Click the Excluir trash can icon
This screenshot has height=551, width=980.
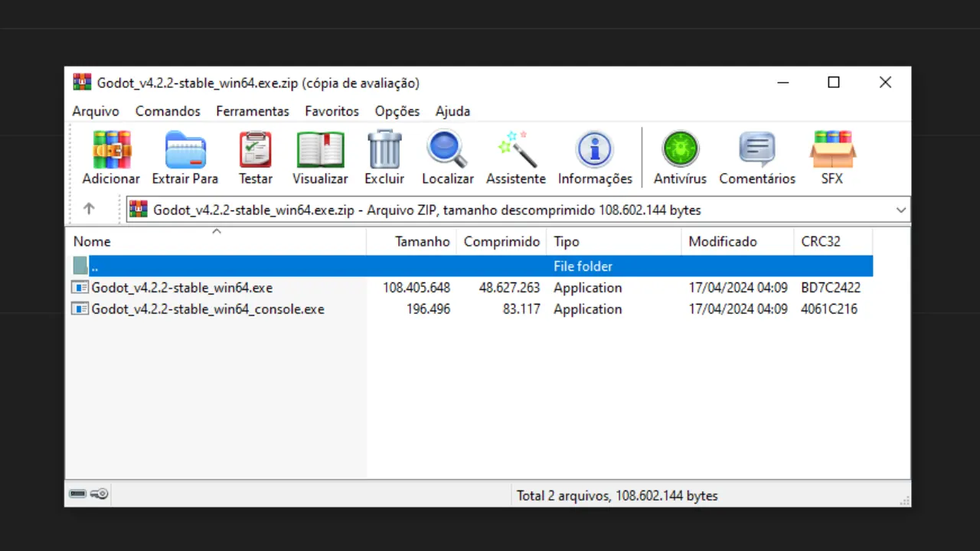(x=384, y=149)
